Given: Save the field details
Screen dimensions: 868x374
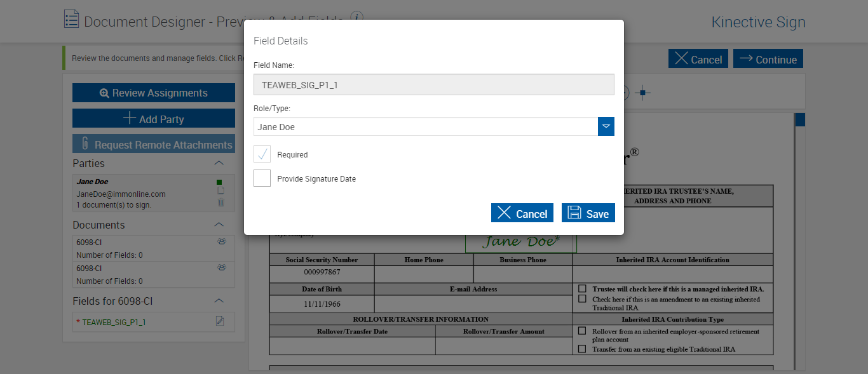Looking at the screenshot, I should point(588,213).
